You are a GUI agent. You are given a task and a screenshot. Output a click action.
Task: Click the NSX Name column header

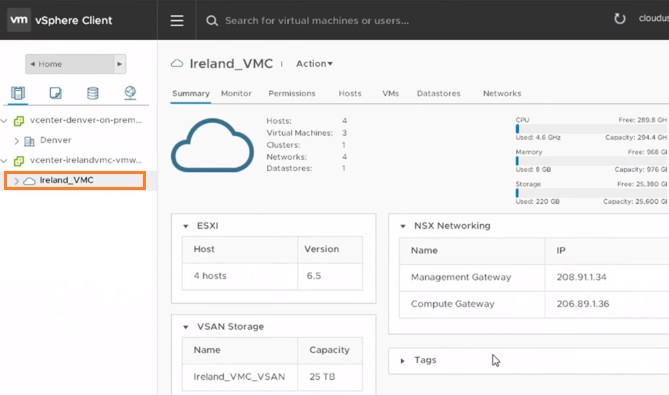coord(472,251)
